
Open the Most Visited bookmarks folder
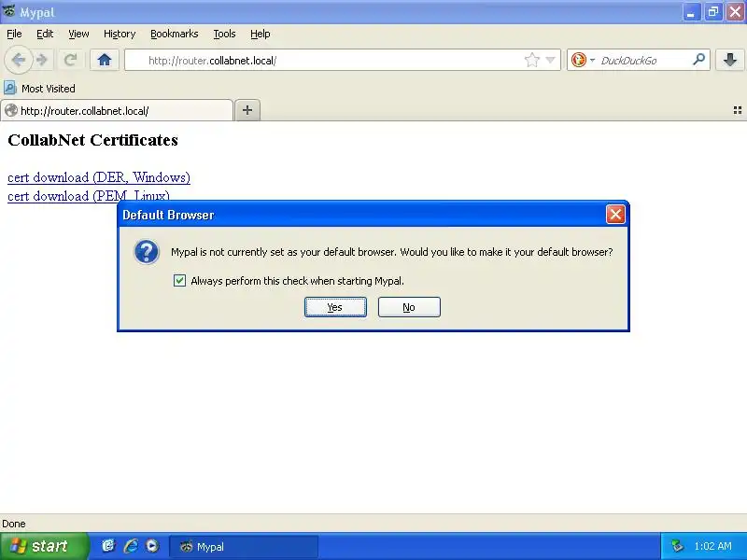(x=39, y=88)
